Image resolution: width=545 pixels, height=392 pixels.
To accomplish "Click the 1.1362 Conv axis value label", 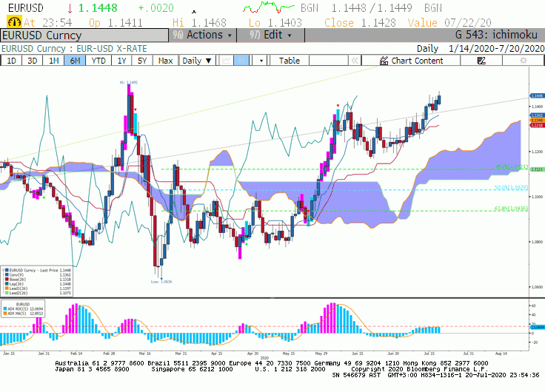I will (537, 115).
